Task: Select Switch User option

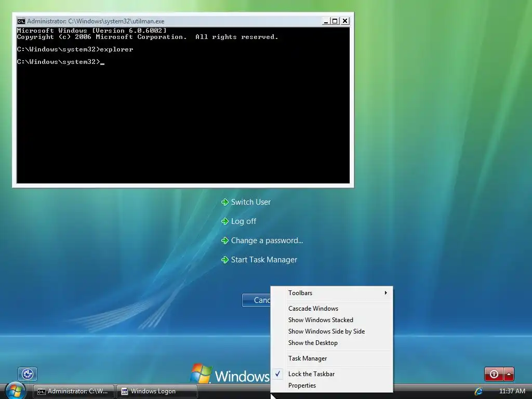Action: [251, 202]
